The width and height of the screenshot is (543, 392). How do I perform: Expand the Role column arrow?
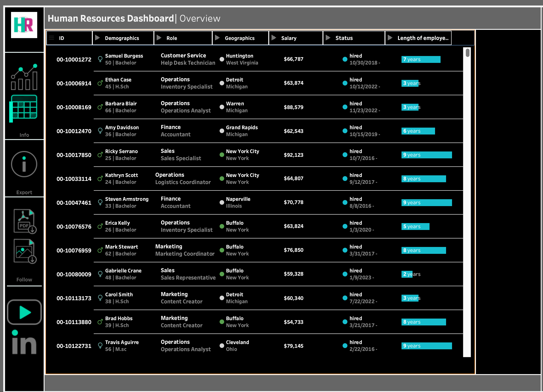[159, 38]
